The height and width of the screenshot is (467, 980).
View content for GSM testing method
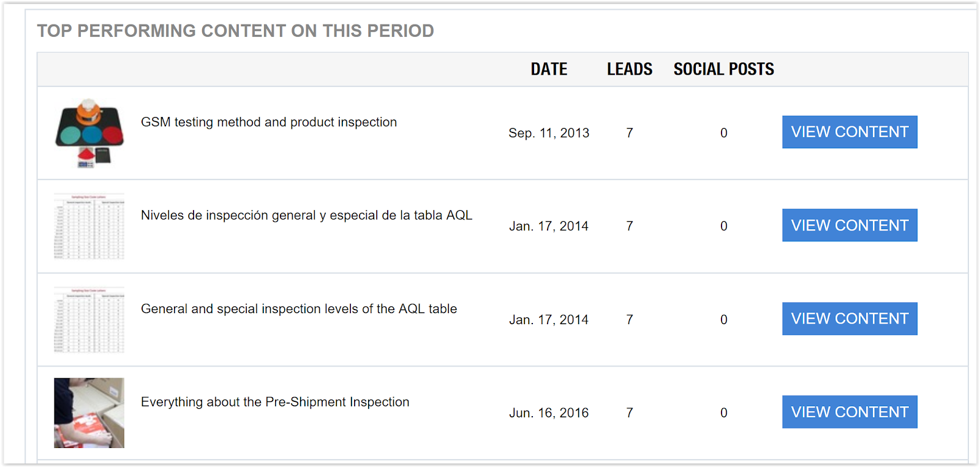[x=850, y=132]
